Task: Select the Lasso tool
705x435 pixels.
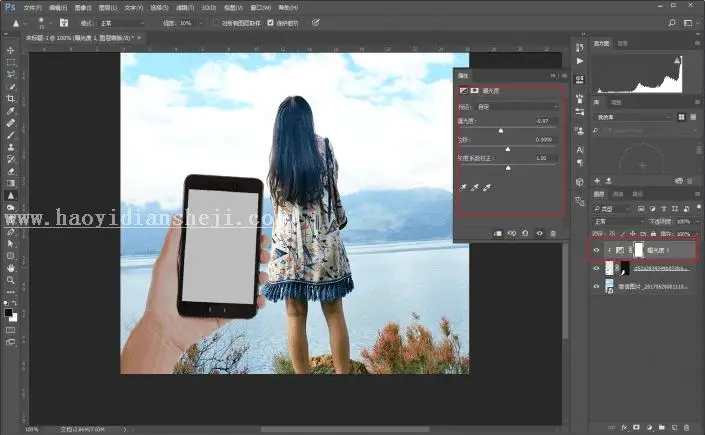Action: [x=10, y=74]
